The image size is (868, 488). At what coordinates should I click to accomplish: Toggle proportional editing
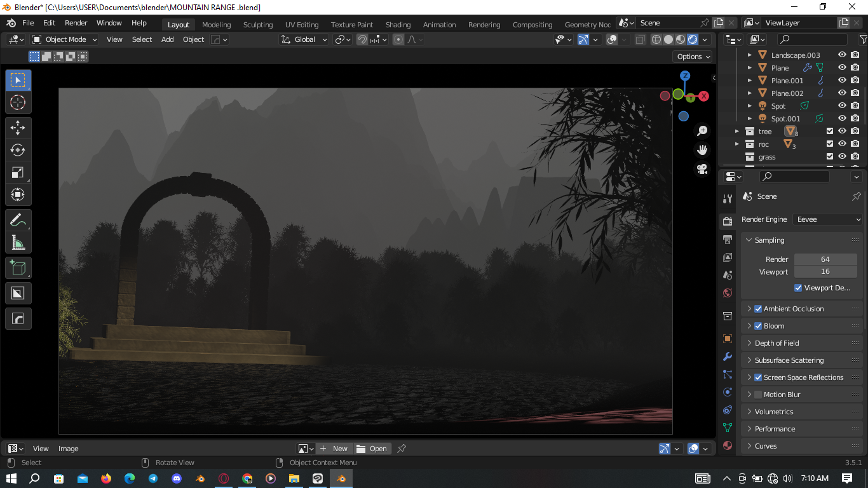point(398,39)
